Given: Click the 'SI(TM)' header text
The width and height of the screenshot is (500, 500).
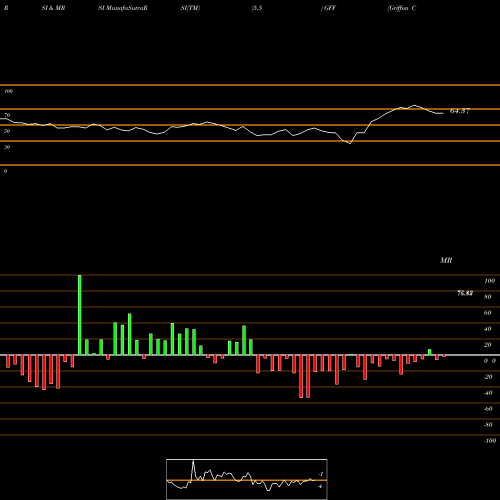Looking at the screenshot, I should pyautogui.click(x=190, y=8).
